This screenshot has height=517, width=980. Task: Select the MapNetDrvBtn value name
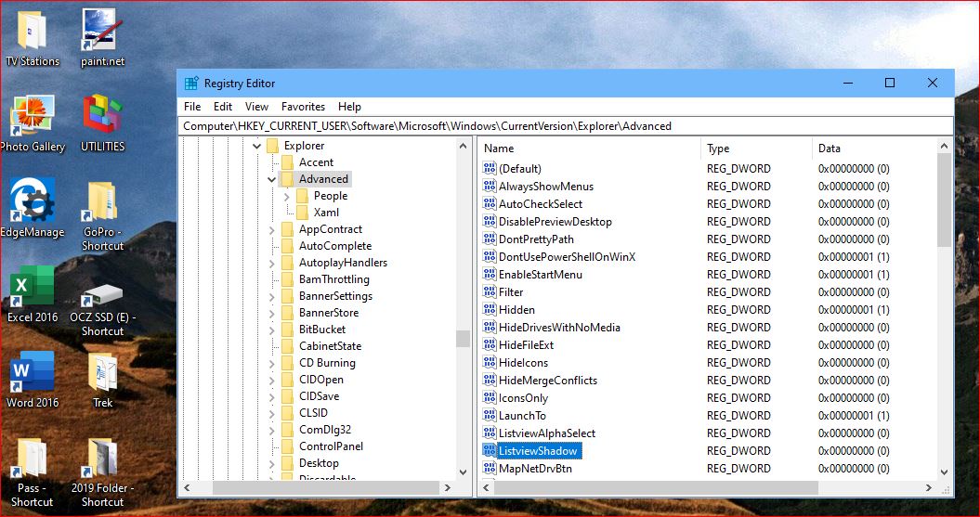[535, 469]
